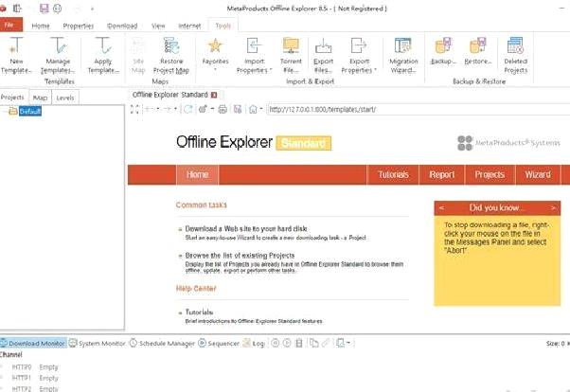Switch to the Home ribbon tab
Image resolution: width=570 pixels, height=392 pixels.
[41, 26]
